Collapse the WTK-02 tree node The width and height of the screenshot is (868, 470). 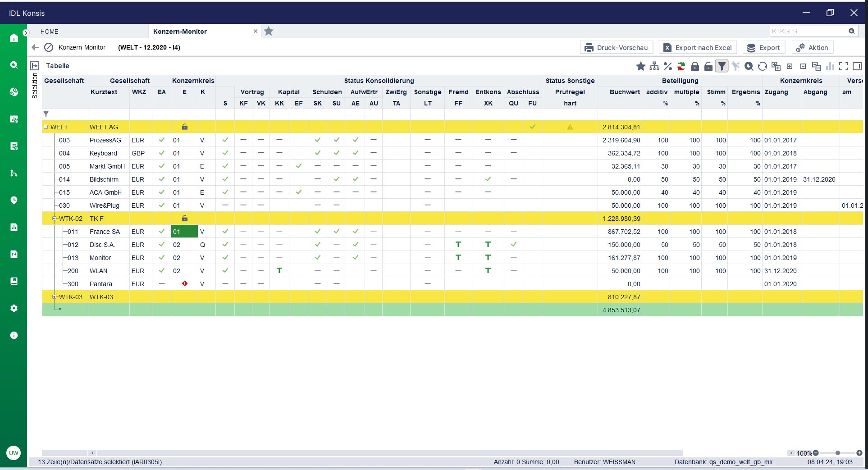[x=55, y=219]
